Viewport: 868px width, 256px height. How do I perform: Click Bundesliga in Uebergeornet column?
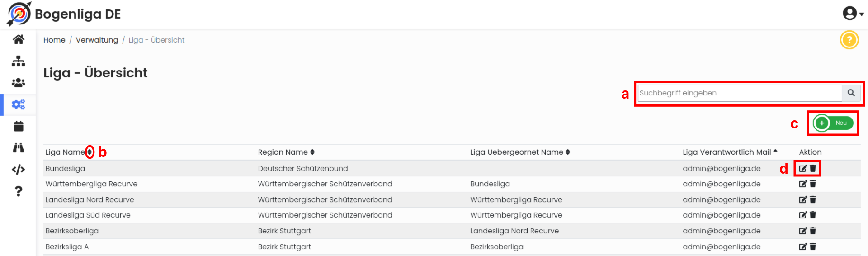490,184
